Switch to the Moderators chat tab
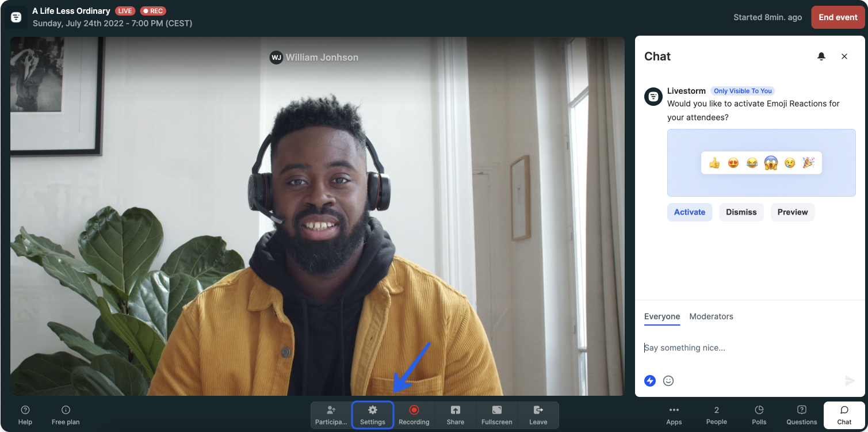Image resolution: width=868 pixels, height=432 pixels. pos(711,316)
